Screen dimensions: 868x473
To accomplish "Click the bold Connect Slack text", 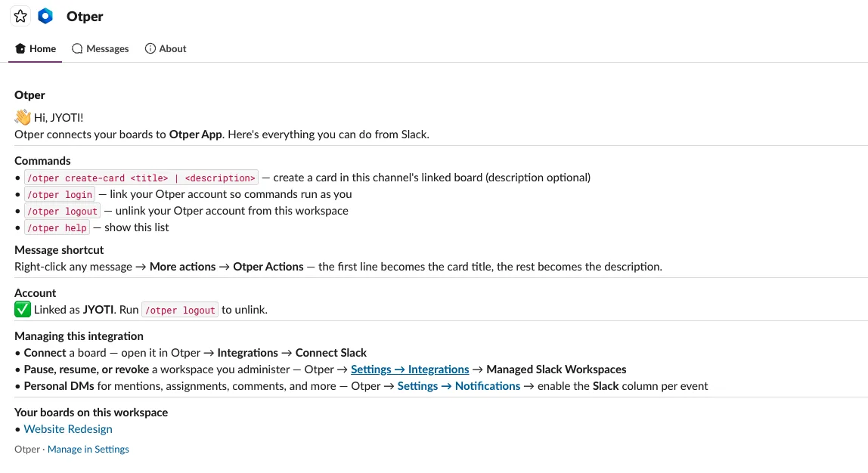I will tap(331, 353).
